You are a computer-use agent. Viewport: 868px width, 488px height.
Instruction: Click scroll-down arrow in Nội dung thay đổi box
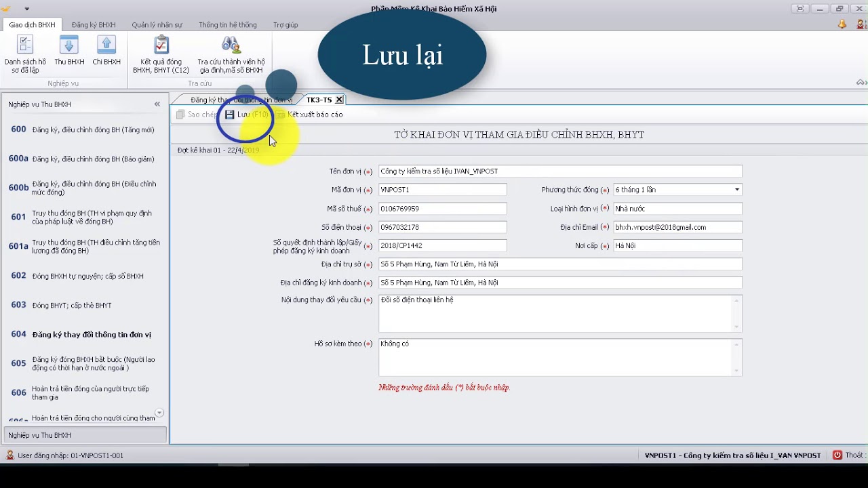pos(736,327)
